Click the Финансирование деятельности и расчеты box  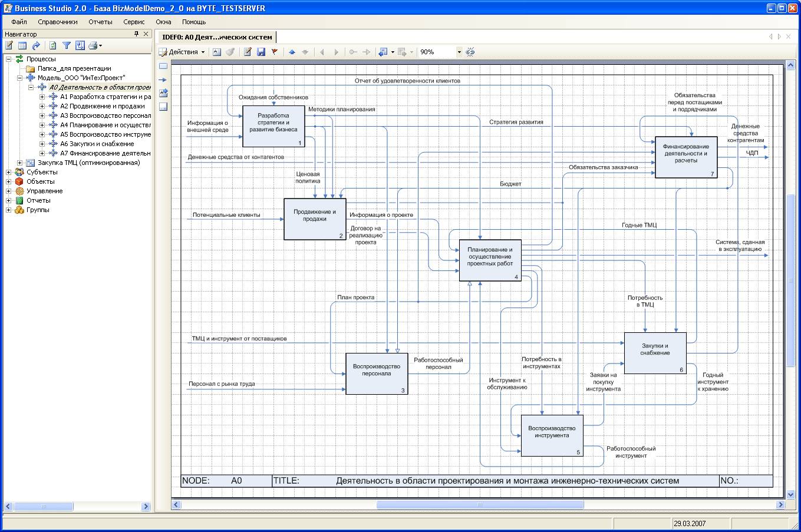(x=686, y=157)
